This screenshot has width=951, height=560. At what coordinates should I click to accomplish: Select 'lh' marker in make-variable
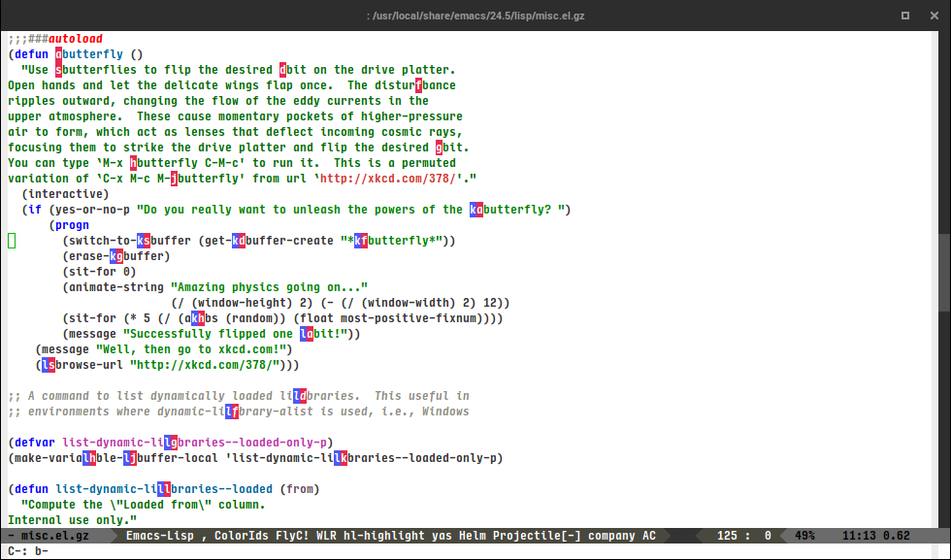[x=89, y=458]
